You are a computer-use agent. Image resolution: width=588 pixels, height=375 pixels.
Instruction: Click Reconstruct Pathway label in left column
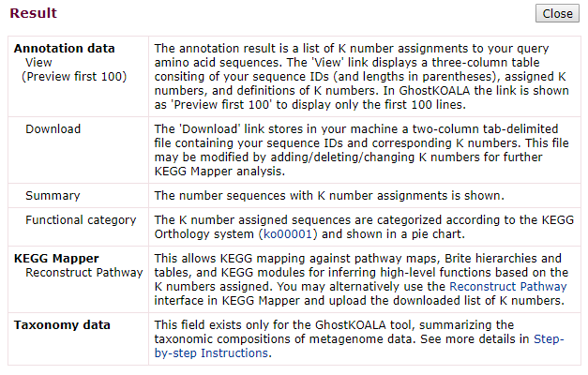tap(84, 273)
